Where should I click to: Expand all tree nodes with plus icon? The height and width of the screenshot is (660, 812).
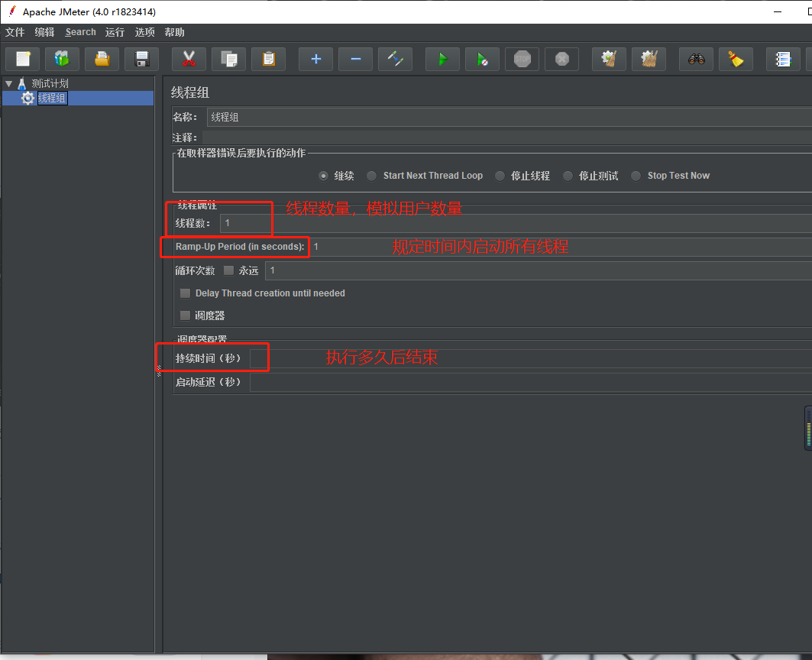(316, 59)
